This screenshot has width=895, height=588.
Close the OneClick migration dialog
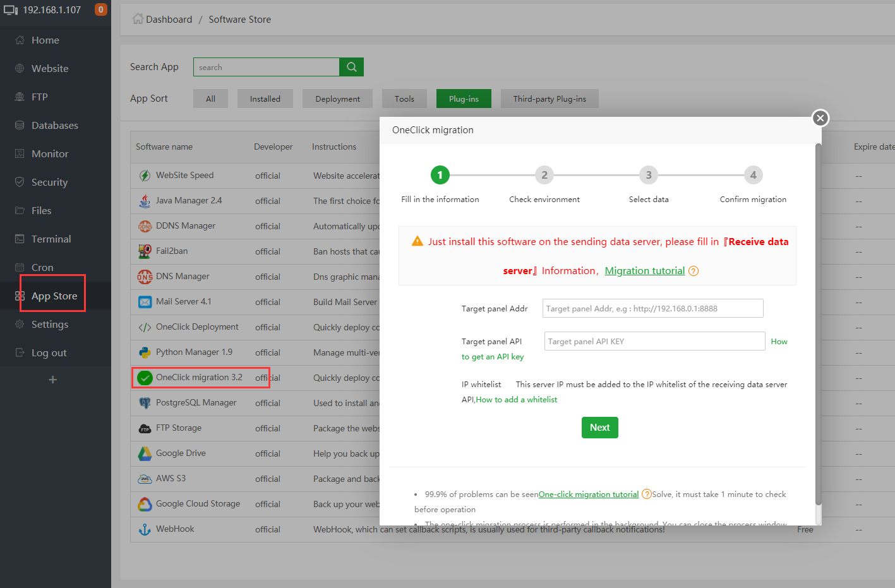(820, 118)
